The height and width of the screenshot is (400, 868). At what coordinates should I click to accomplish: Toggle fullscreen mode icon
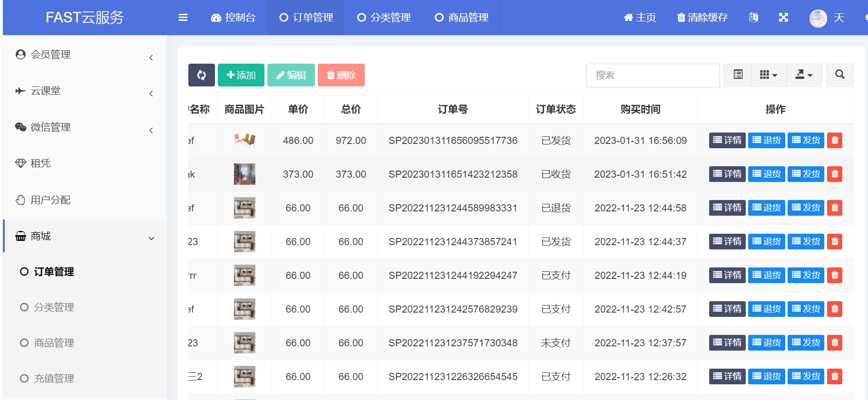783,18
